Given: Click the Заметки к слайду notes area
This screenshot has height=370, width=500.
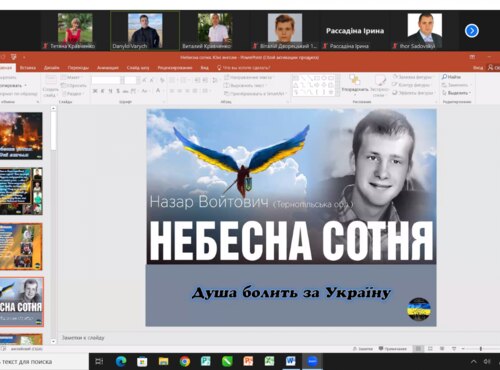Looking at the screenshot, I should coord(83,338).
